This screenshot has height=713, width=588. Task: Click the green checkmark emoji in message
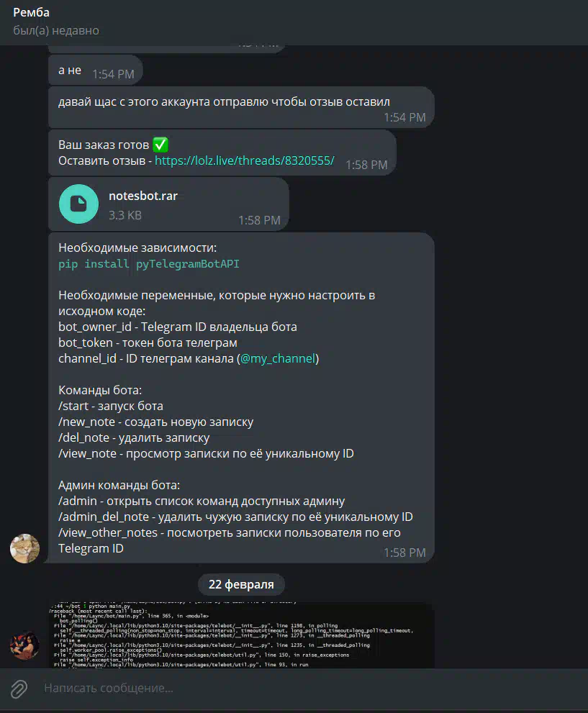click(x=160, y=145)
